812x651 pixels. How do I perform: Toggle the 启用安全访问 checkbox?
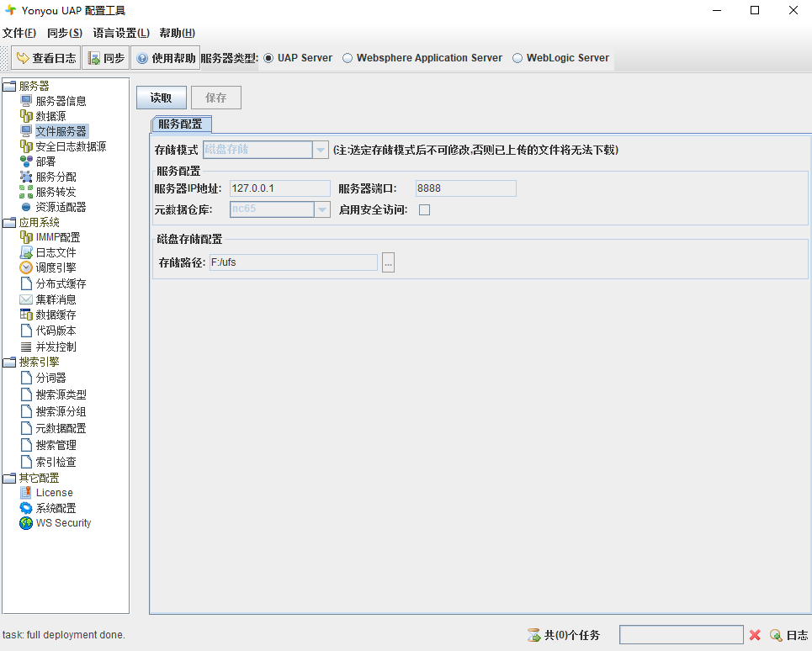click(x=424, y=209)
